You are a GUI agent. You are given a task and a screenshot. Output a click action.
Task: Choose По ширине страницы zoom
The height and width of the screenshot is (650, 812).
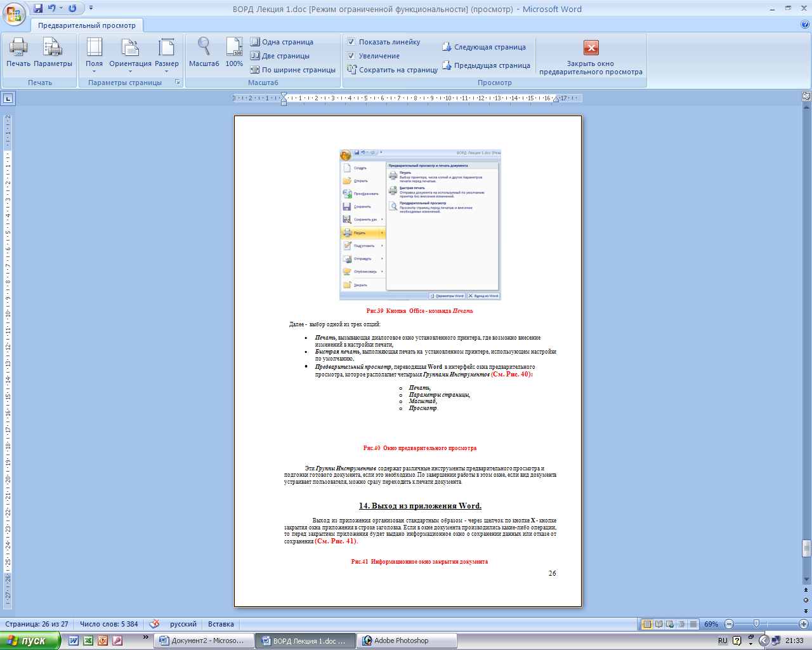[292, 70]
